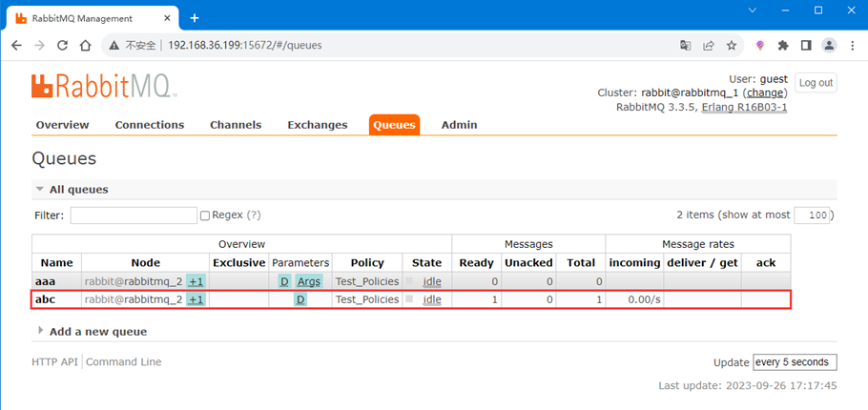The image size is (868, 410).
Task: Click the Last update timestamp text
Action: pyautogui.click(x=747, y=385)
